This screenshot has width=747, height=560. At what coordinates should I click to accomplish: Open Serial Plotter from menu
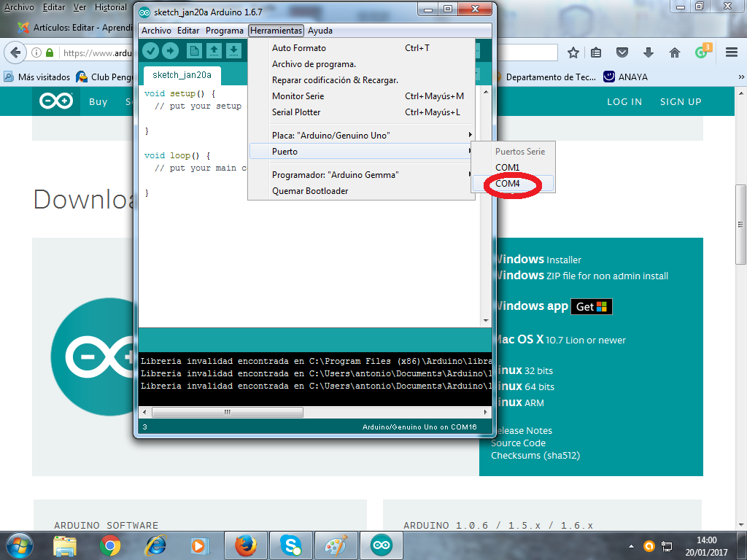[362, 112]
